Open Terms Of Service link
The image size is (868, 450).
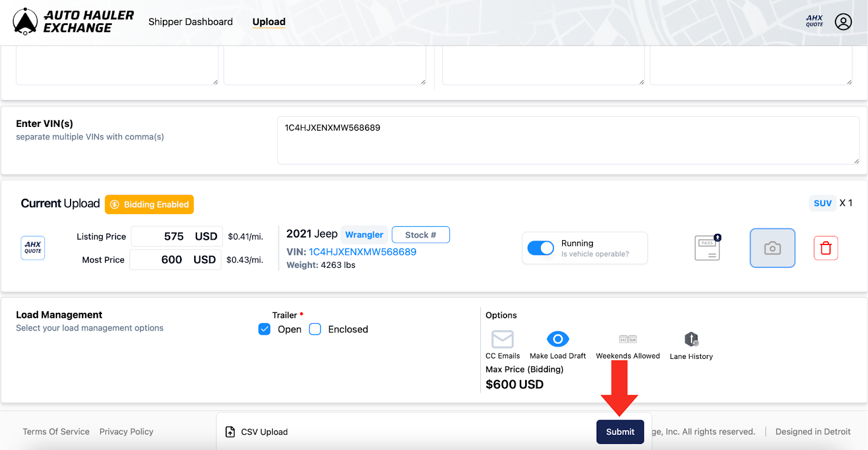click(56, 432)
